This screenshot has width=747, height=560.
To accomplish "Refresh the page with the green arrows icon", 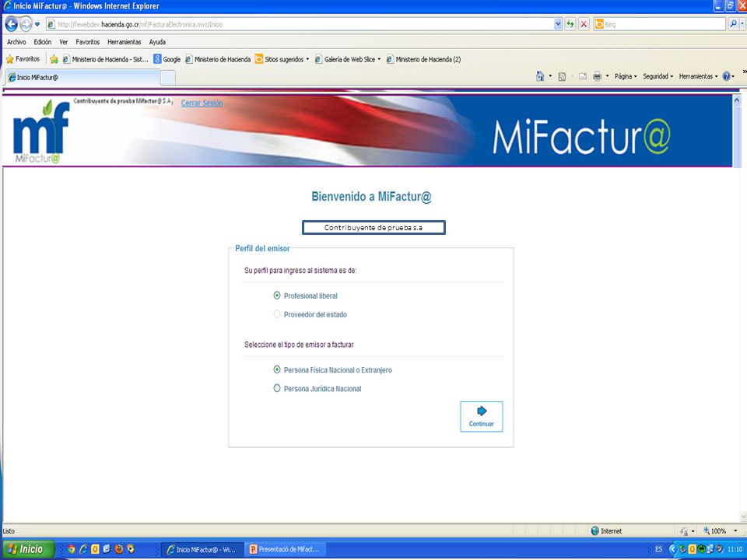I will (x=570, y=24).
